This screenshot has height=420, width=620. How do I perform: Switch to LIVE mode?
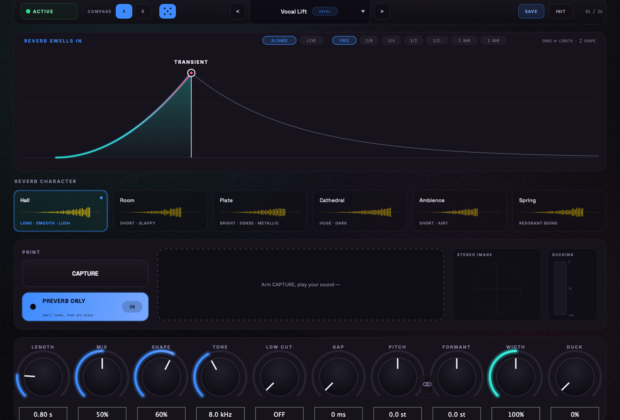[x=312, y=40]
